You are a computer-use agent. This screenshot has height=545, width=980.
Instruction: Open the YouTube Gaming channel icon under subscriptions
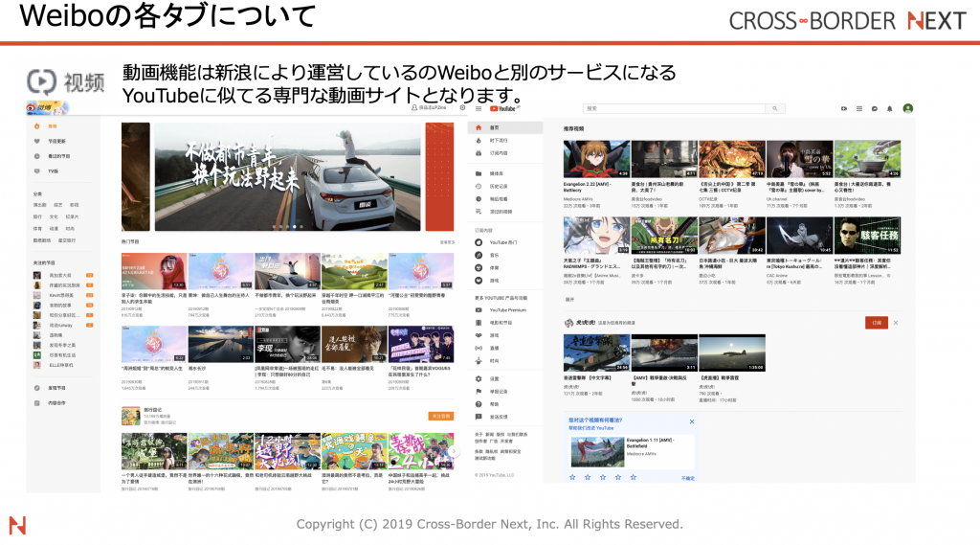[479, 281]
